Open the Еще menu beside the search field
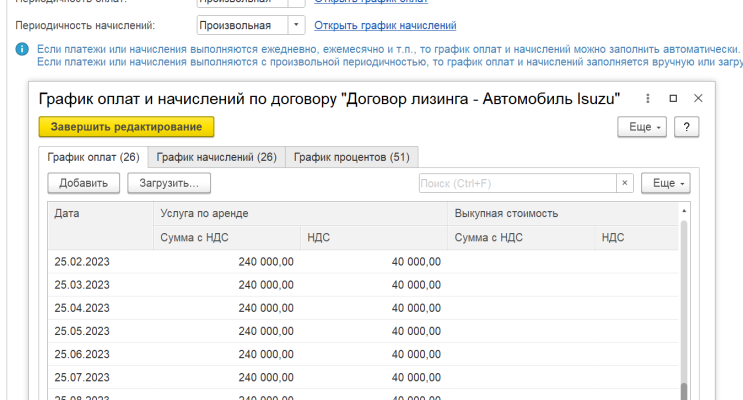The width and height of the screenshot is (743, 400). point(665,183)
